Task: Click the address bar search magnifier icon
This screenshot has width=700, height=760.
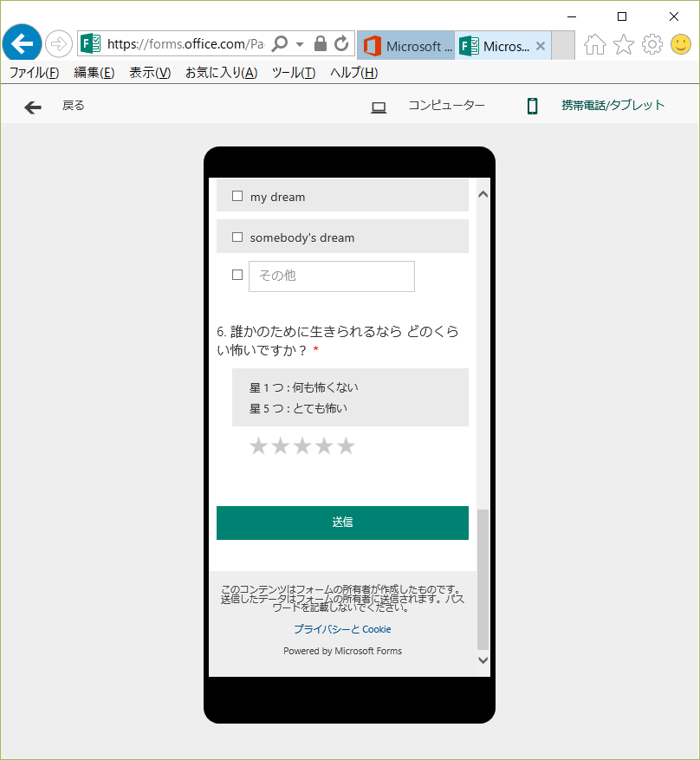Action: [280, 43]
